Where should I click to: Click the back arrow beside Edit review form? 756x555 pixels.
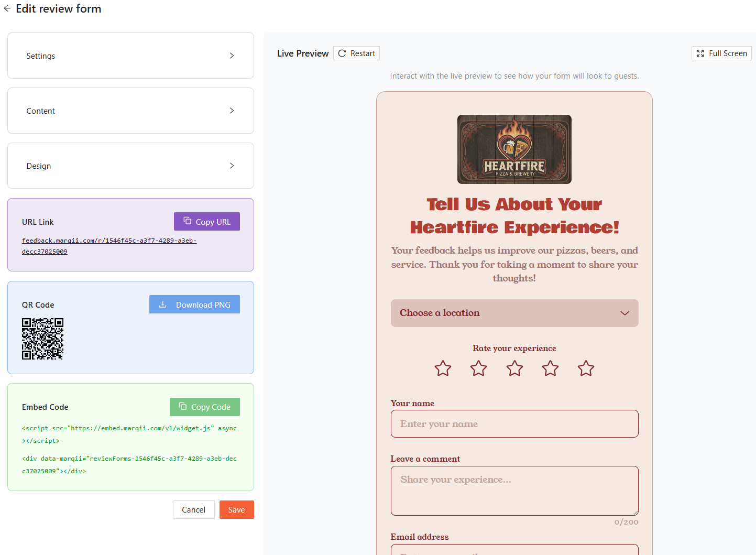pyautogui.click(x=7, y=8)
